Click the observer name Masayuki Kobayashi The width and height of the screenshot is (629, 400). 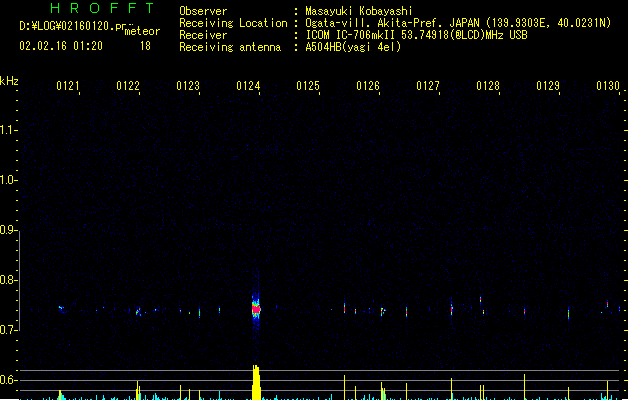[359, 11]
